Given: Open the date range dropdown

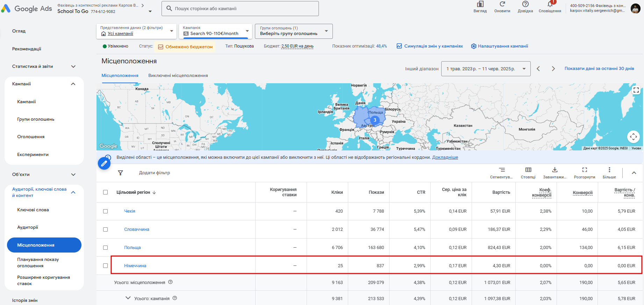Looking at the screenshot, I should [x=486, y=69].
